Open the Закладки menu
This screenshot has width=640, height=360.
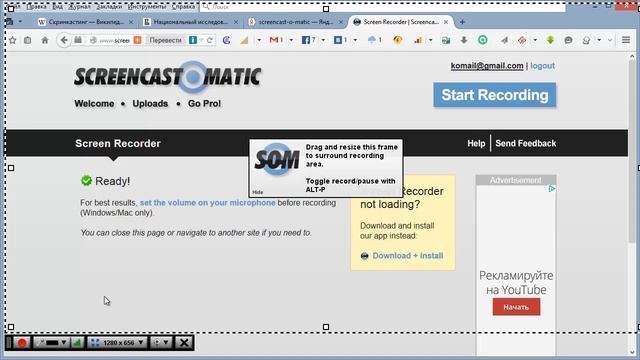click(x=109, y=7)
